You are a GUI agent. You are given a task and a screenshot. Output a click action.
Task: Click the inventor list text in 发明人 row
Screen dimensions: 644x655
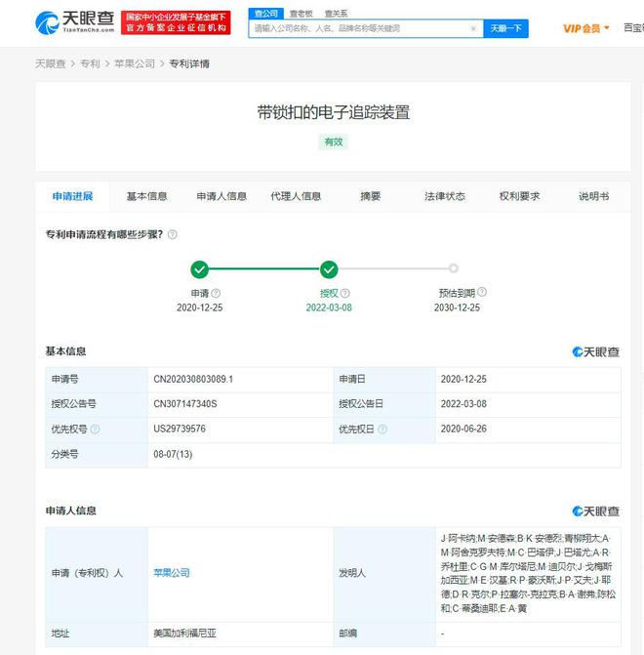click(x=528, y=574)
